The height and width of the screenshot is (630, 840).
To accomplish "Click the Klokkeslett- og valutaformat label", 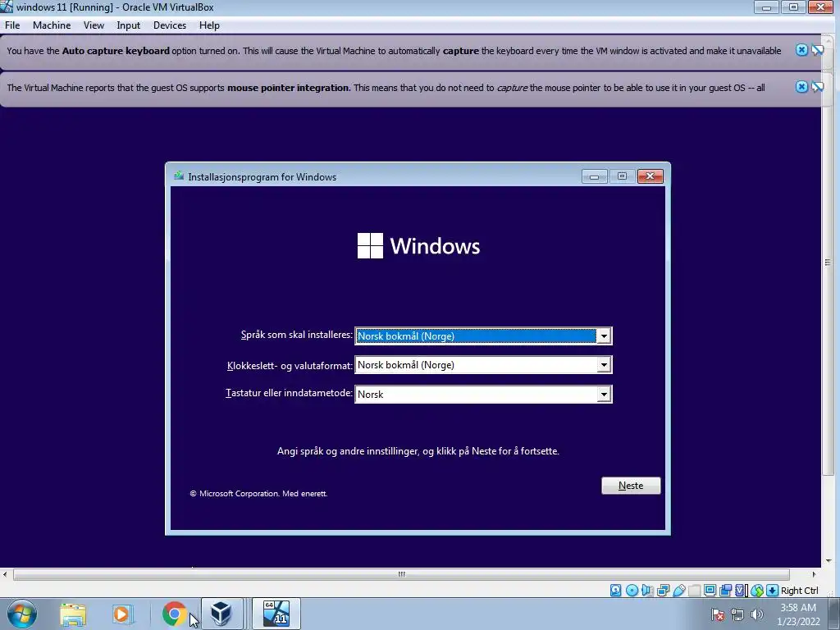I will click(290, 365).
